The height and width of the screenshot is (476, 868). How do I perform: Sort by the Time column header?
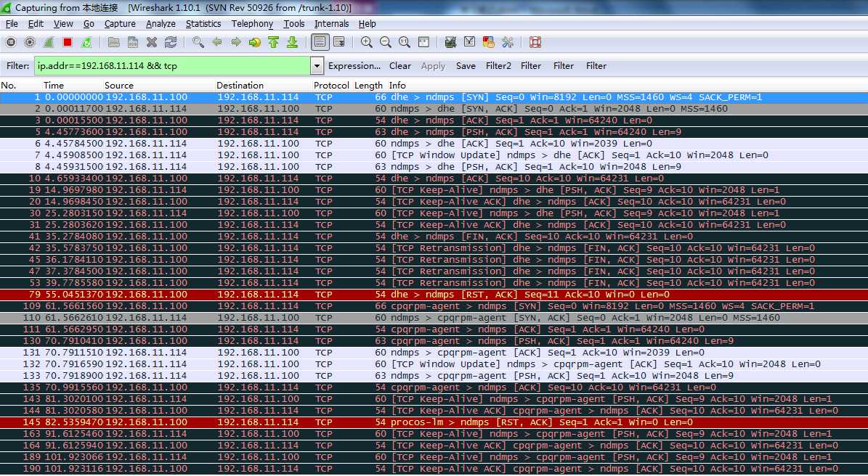tap(54, 85)
